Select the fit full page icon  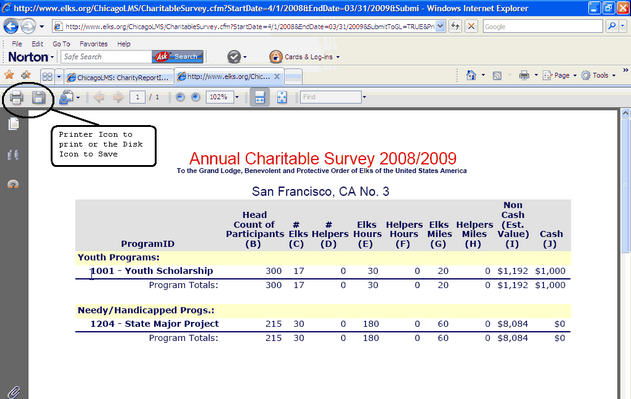tap(282, 97)
